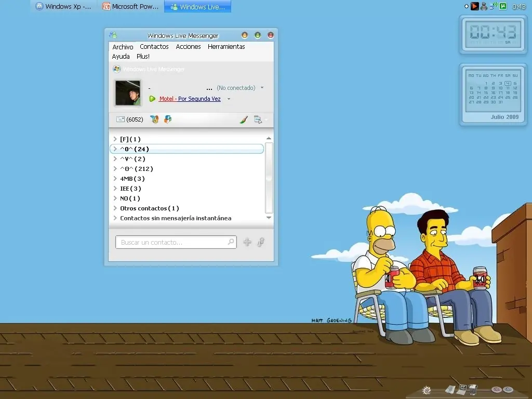Viewport: 532px width, 399px height.
Task: Click inside the Buscar un contacto search field
Action: (176, 242)
